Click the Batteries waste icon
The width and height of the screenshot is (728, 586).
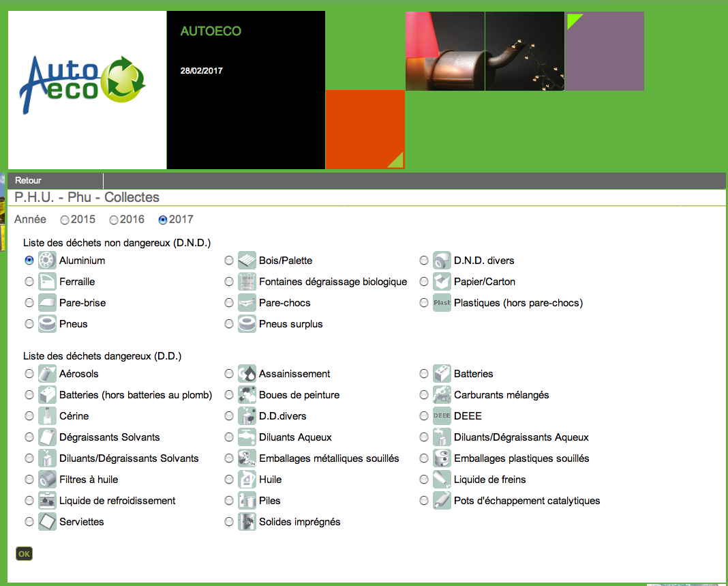pyautogui.click(x=442, y=374)
